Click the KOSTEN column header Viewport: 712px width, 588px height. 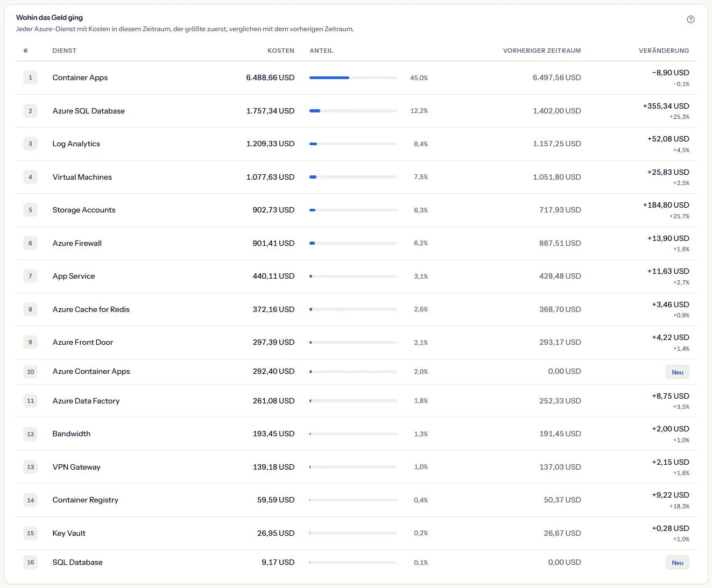281,51
